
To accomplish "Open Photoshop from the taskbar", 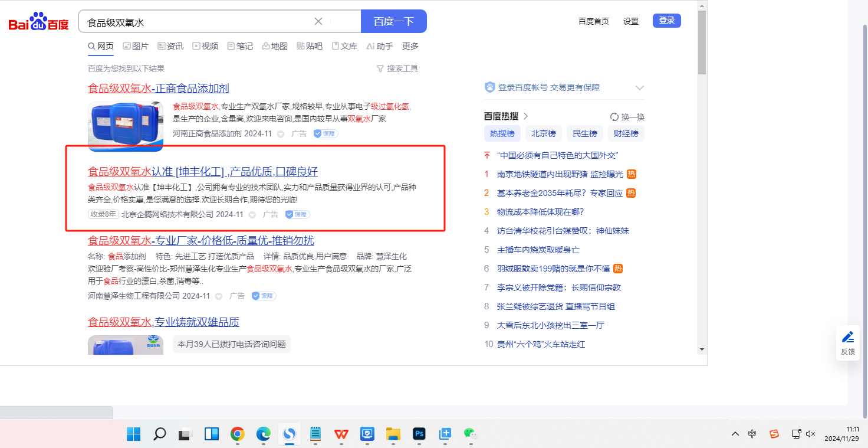I will [x=419, y=434].
